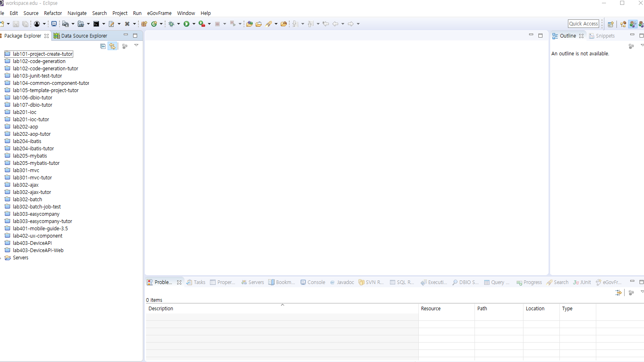644x362 pixels.
Task: Open the New Java Class dropdown arrow
Action: click(161, 24)
